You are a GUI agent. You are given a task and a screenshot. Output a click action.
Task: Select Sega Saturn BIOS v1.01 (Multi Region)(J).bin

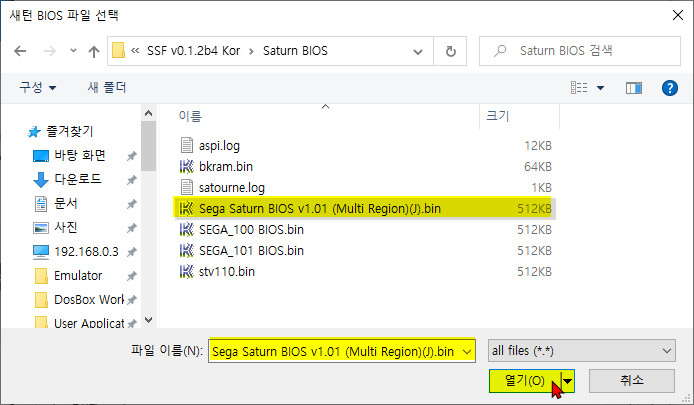coord(365,208)
